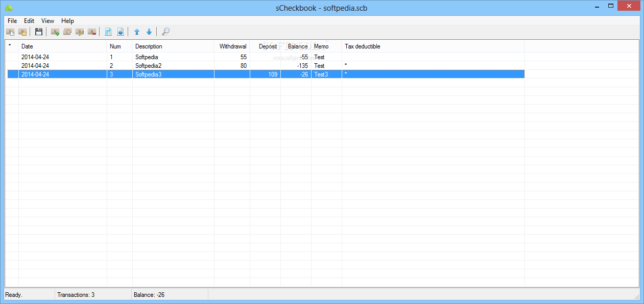
Task: Click tax deductible mark in Softpedia3 row
Action: pos(346,74)
